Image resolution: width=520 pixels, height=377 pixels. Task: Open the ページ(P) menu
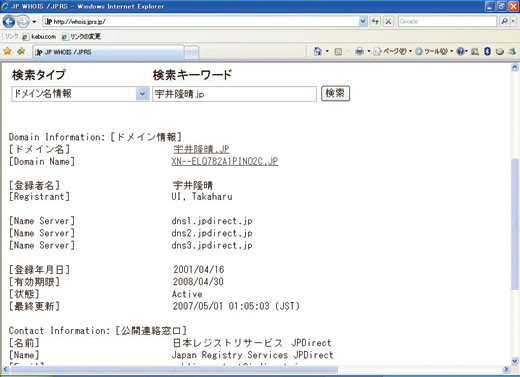point(393,51)
